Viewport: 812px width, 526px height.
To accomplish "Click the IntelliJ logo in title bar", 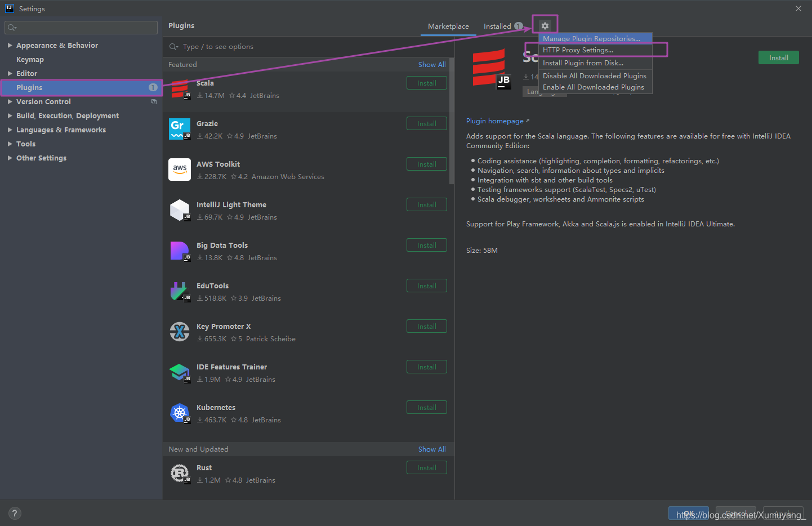I will (10, 8).
